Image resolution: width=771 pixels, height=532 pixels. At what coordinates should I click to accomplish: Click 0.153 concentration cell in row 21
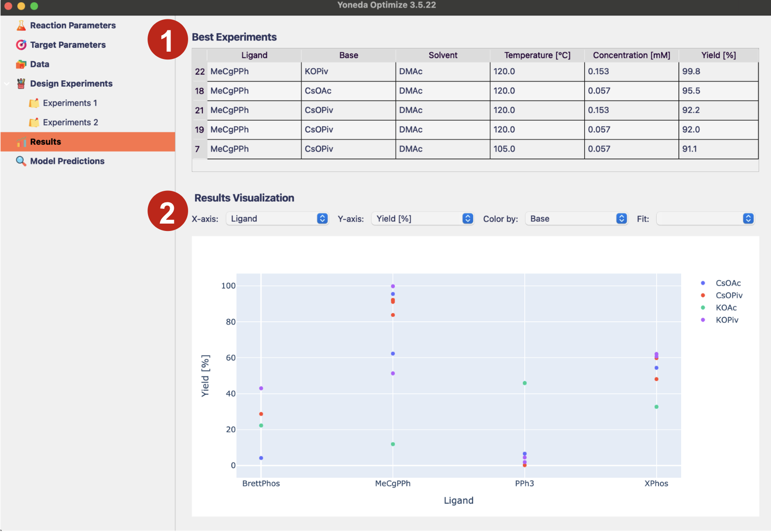(x=631, y=110)
